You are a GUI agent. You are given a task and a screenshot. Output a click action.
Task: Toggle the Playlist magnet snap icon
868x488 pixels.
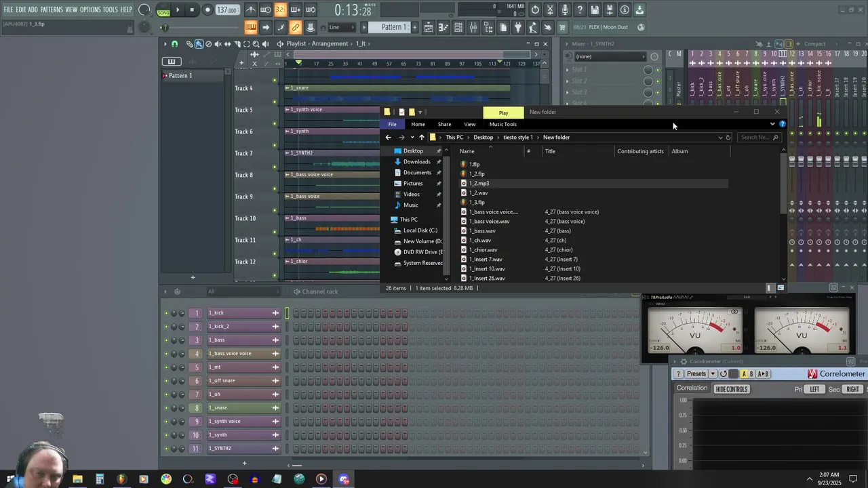pos(174,44)
